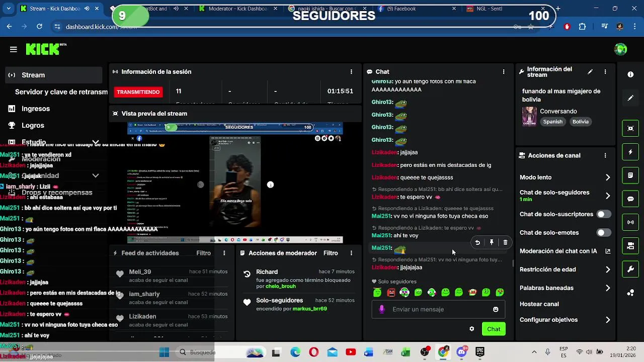Click the three-circles icon at the bottom of right sidebar
Image resolution: width=644 pixels, height=362 pixels.
630,293
